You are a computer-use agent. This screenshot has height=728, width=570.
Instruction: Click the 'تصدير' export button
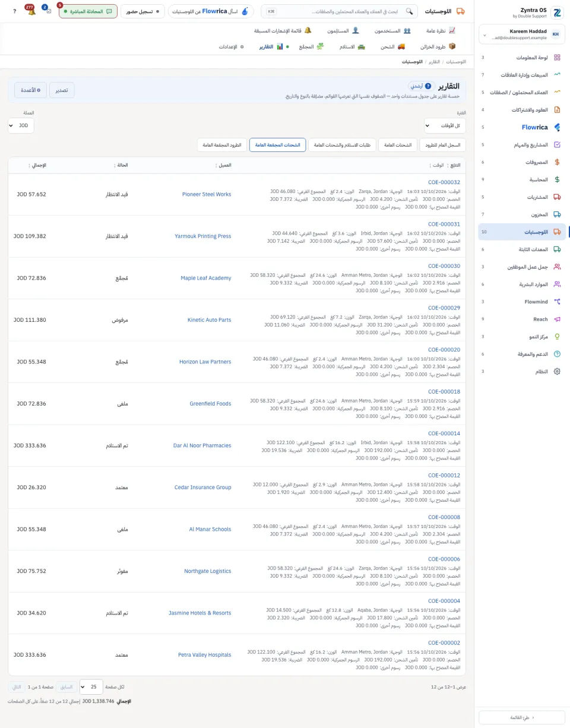tap(62, 90)
